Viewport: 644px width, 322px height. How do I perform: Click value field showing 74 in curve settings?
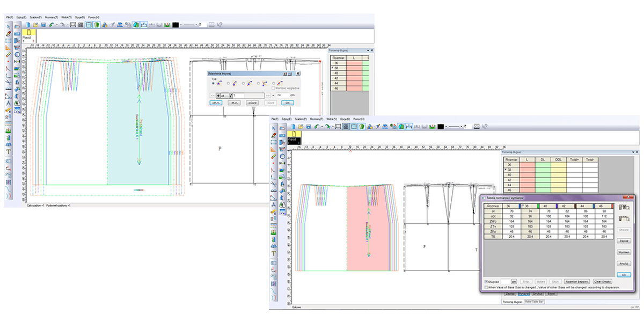(283, 96)
